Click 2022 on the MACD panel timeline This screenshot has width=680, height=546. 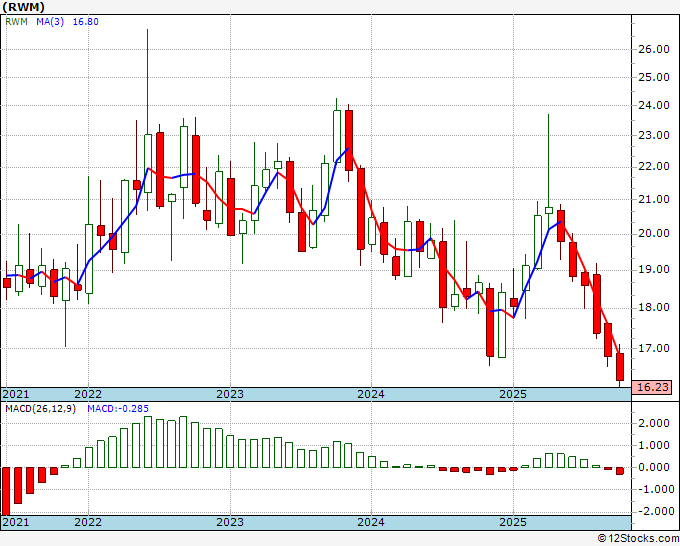click(88, 522)
